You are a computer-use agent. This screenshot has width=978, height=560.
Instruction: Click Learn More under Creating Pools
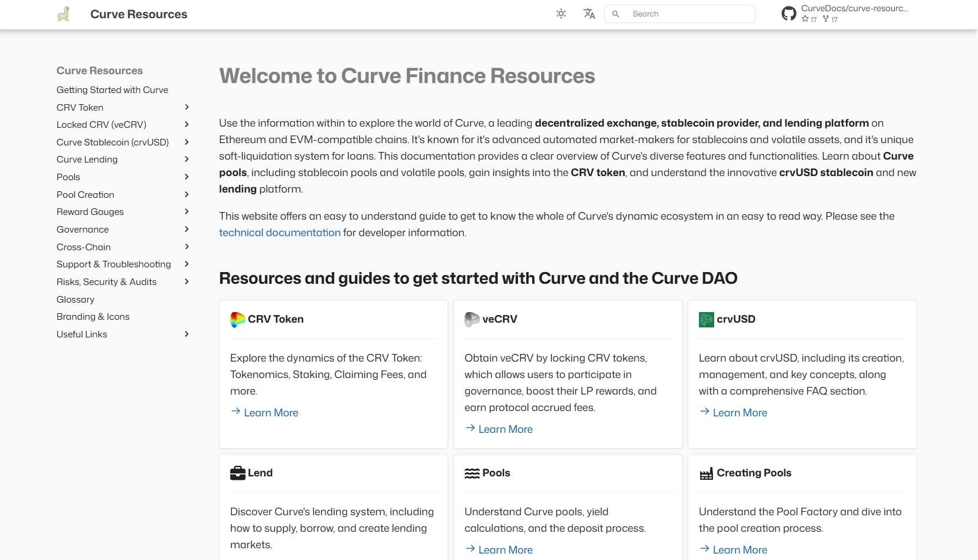(740, 550)
